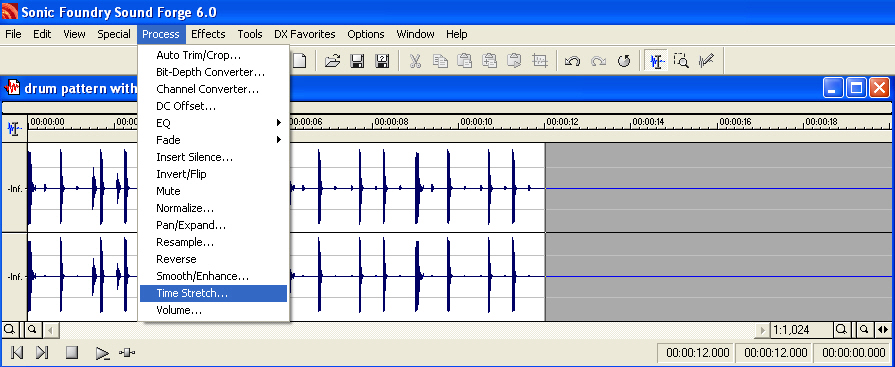
Task: Click the double-arrow zoom icon after magnifiers
Action: tap(882, 329)
